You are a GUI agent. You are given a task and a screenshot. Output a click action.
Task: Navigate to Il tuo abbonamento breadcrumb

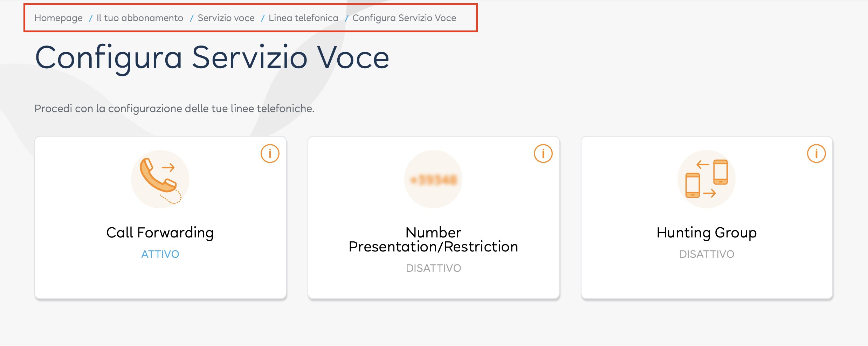(x=140, y=18)
